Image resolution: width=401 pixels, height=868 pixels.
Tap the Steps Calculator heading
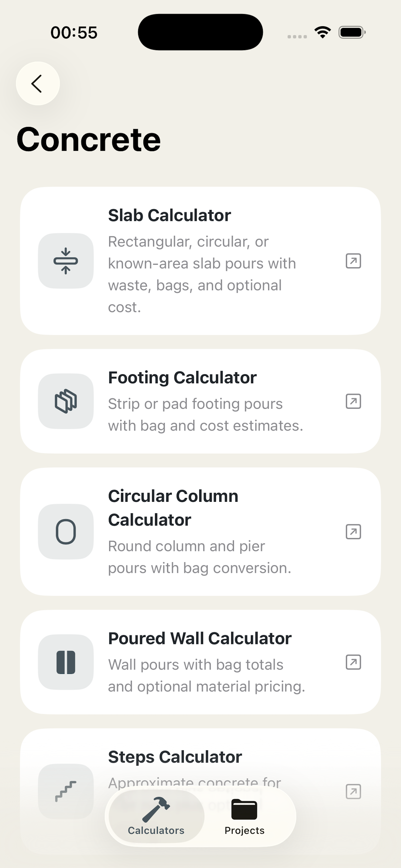click(x=175, y=757)
